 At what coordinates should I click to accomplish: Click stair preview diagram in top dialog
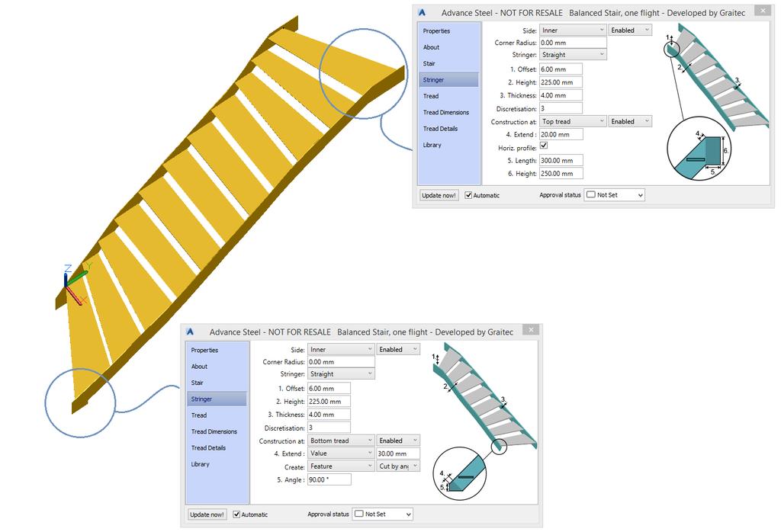tap(715, 103)
